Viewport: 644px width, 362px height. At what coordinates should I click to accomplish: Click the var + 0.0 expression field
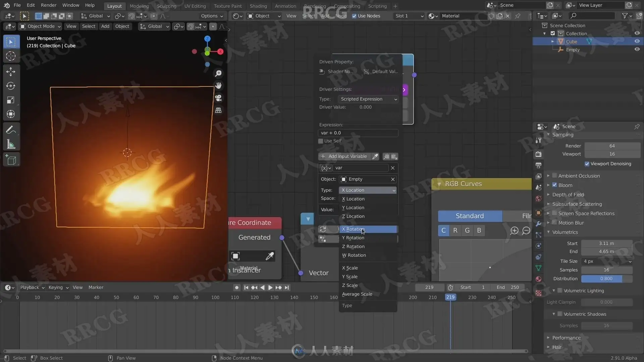[358, 133]
